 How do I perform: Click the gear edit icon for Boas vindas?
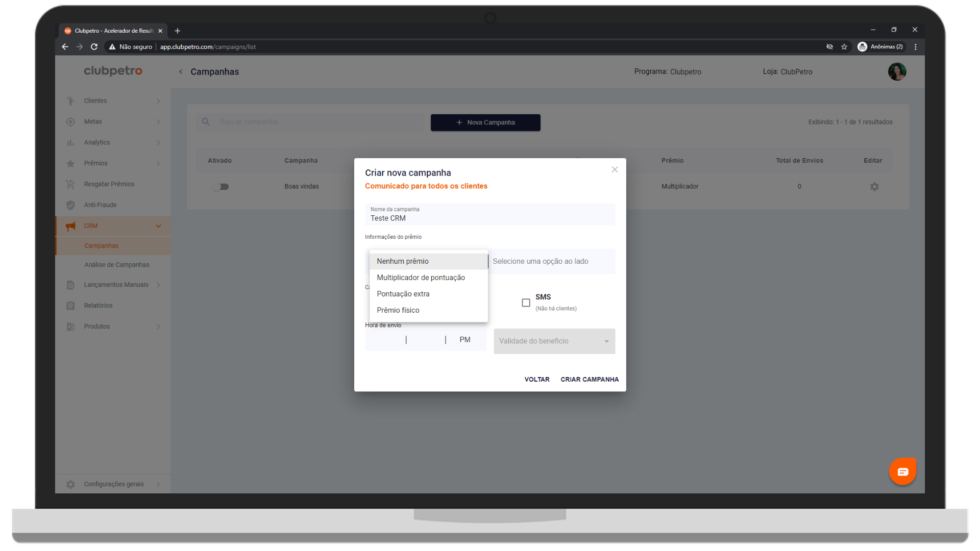(x=874, y=187)
